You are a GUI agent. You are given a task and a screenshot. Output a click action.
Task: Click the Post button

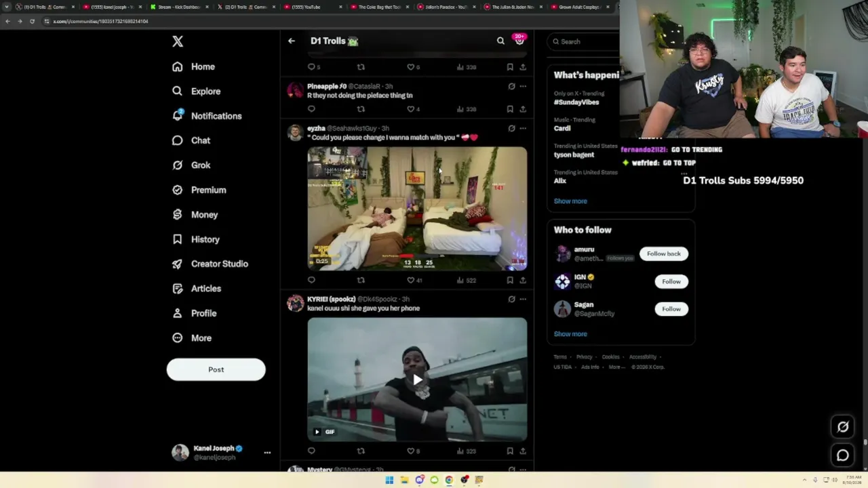[x=216, y=369]
